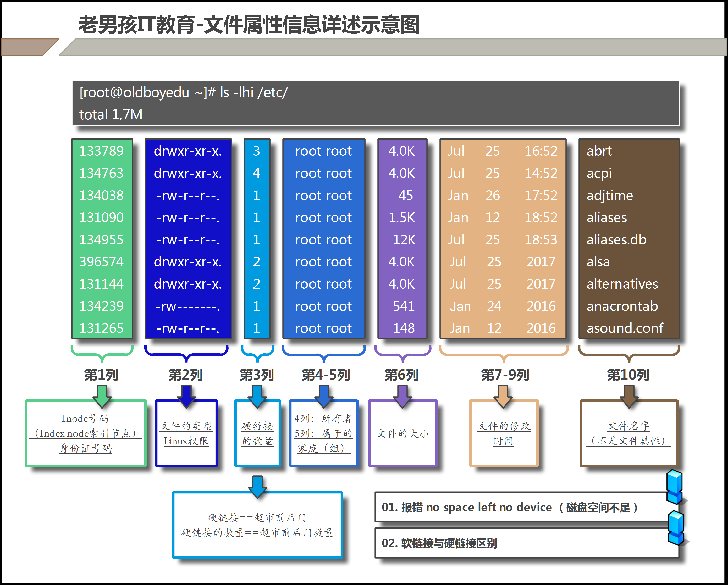Click the Inode号码 description box
The image size is (728, 585).
click(86, 433)
